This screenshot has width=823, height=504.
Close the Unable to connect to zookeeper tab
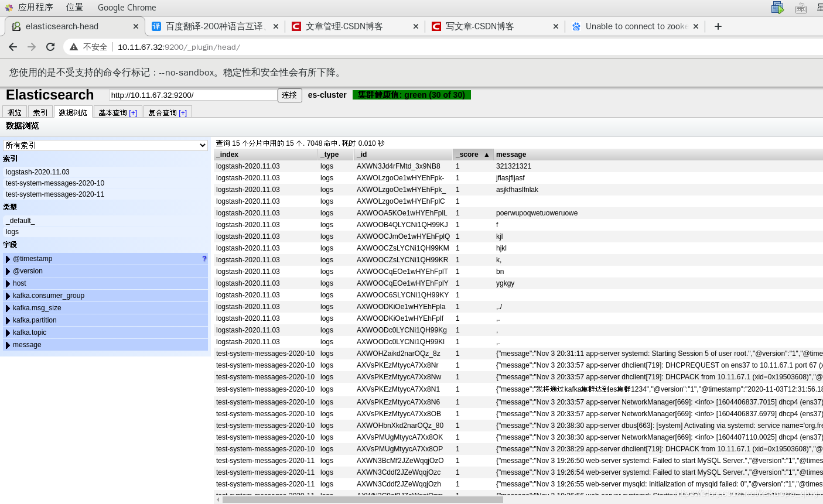[696, 26]
